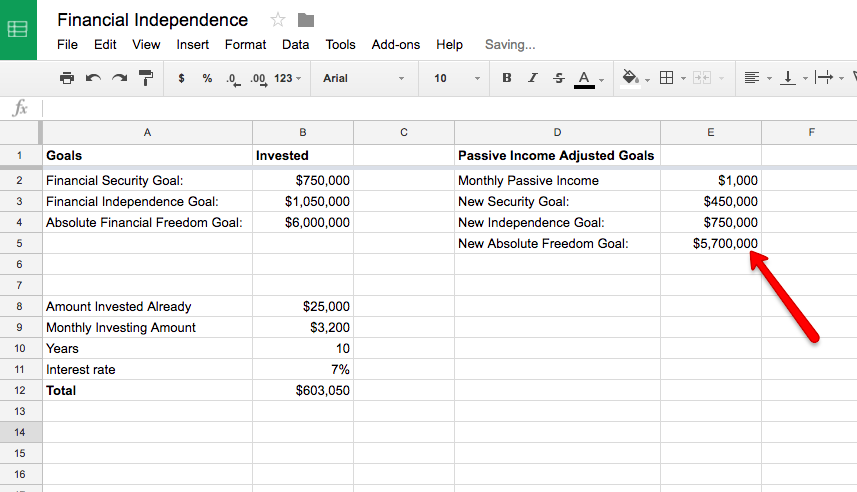This screenshot has width=857, height=492.
Task: Toggle italic formatting button
Action: tap(533, 78)
